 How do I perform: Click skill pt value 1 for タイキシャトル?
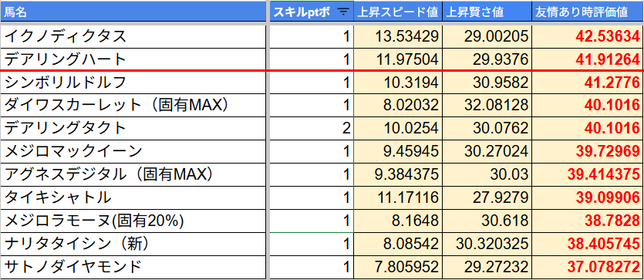[311, 197]
